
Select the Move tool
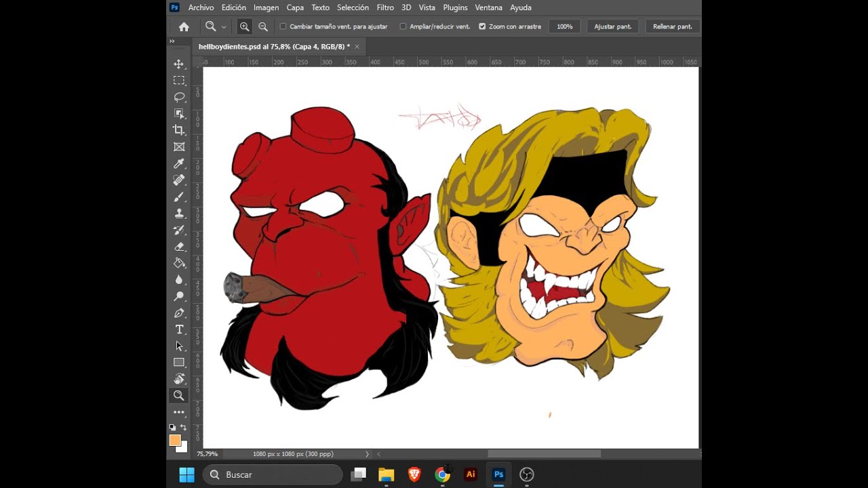tap(179, 64)
